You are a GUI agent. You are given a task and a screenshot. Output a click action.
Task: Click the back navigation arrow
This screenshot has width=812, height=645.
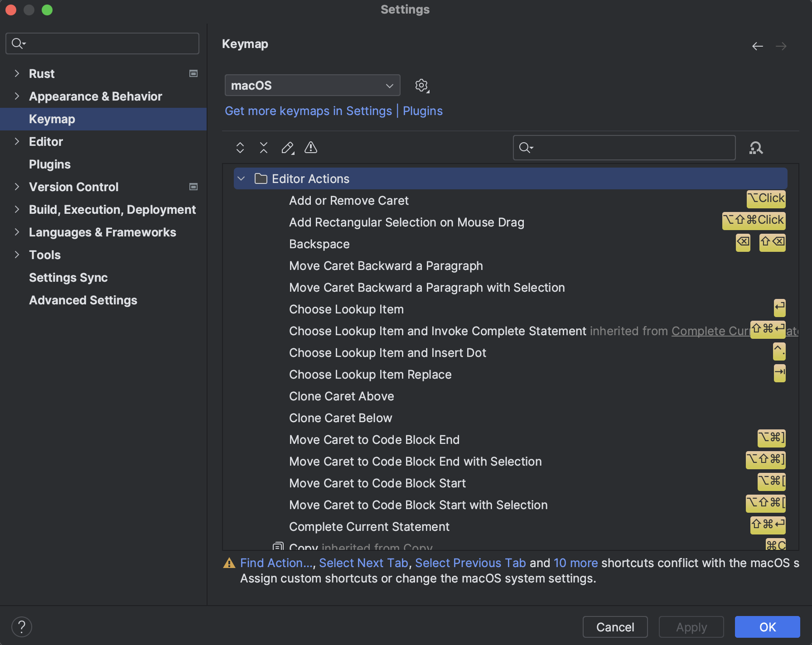tap(758, 46)
